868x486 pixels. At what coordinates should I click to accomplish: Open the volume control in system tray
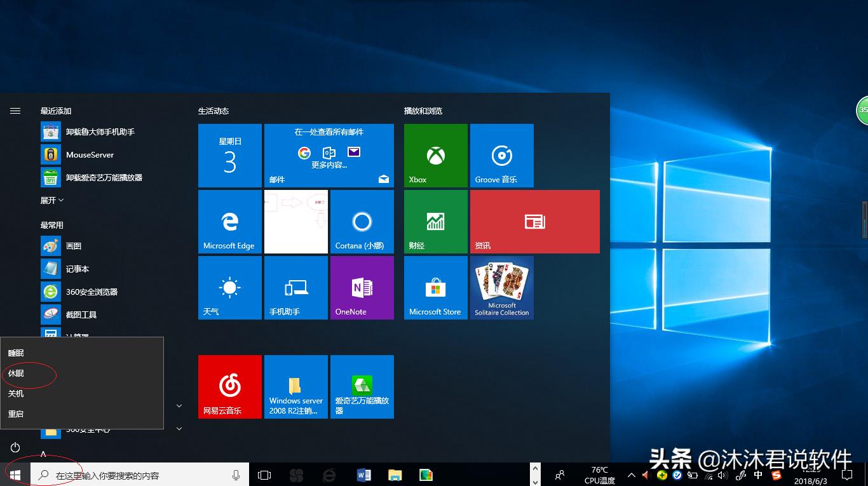pos(723,475)
